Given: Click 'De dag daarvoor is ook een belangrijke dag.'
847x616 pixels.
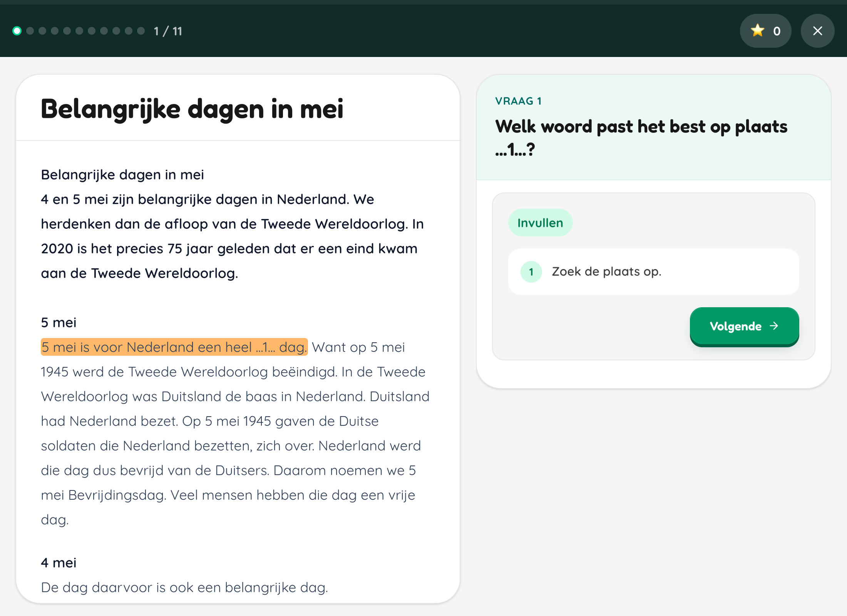Looking at the screenshot, I should [184, 588].
